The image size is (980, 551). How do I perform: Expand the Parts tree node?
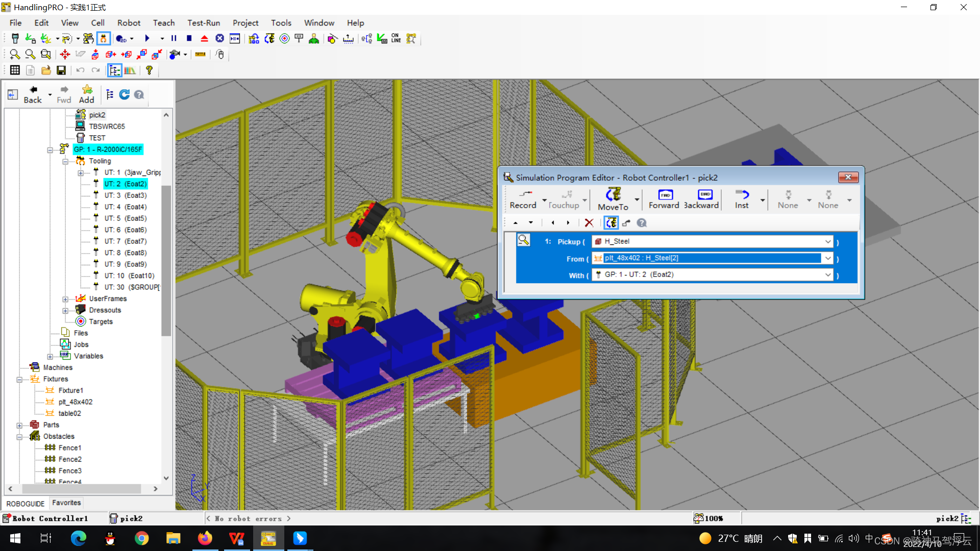pyautogui.click(x=19, y=425)
